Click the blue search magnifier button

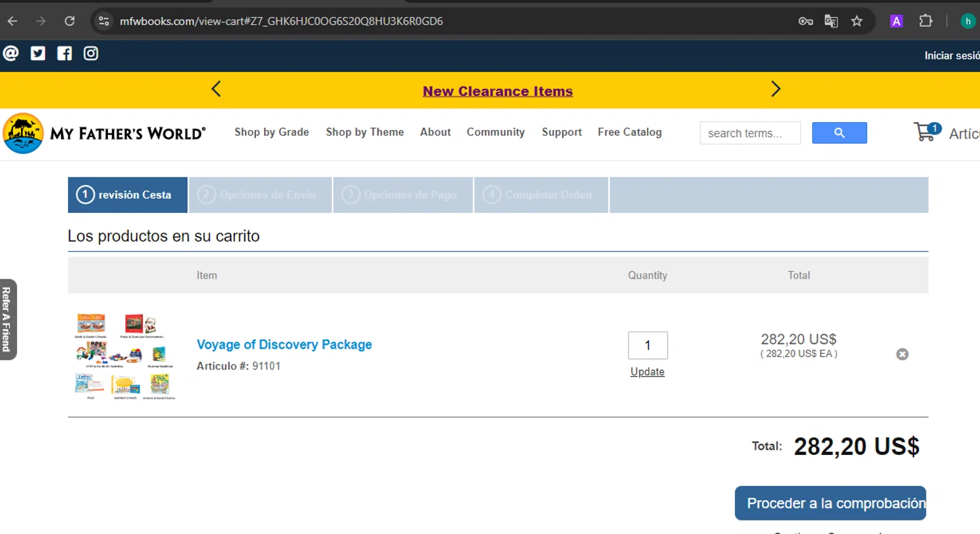[x=840, y=133]
